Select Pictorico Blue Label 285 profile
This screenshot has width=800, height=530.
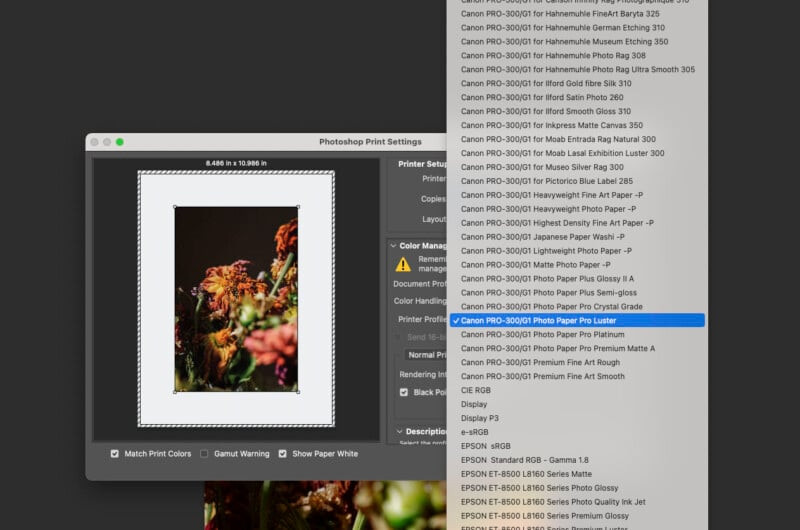click(x=577, y=181)
